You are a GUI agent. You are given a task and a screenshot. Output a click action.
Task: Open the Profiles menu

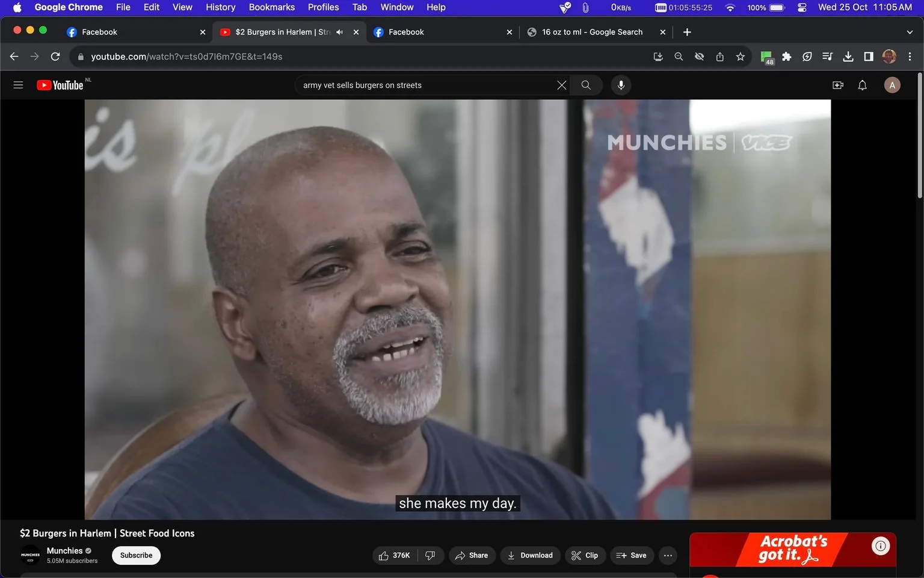(x=323, y=7)
